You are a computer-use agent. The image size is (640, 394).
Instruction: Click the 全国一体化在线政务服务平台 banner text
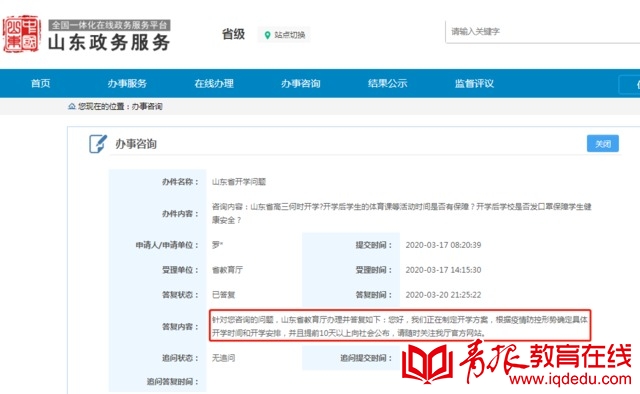[109, 25]
